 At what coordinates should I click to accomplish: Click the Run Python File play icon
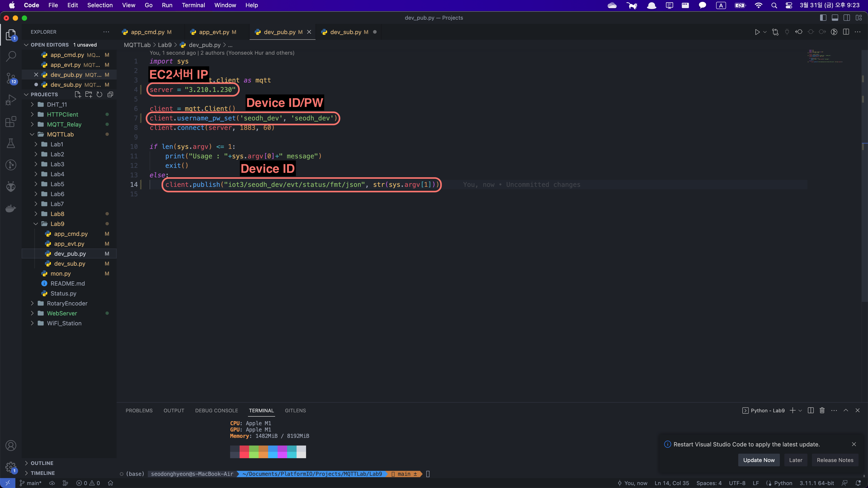coord(757,32)
